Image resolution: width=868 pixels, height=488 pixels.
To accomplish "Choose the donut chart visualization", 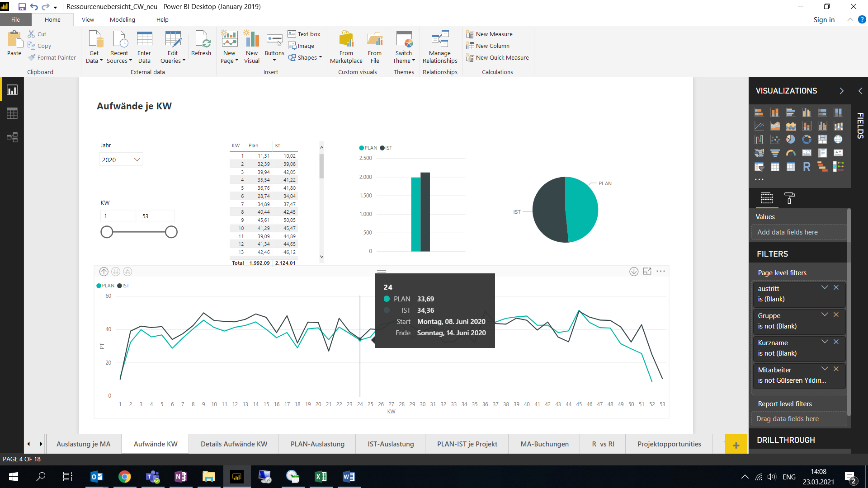I will [x=807, y=140].
